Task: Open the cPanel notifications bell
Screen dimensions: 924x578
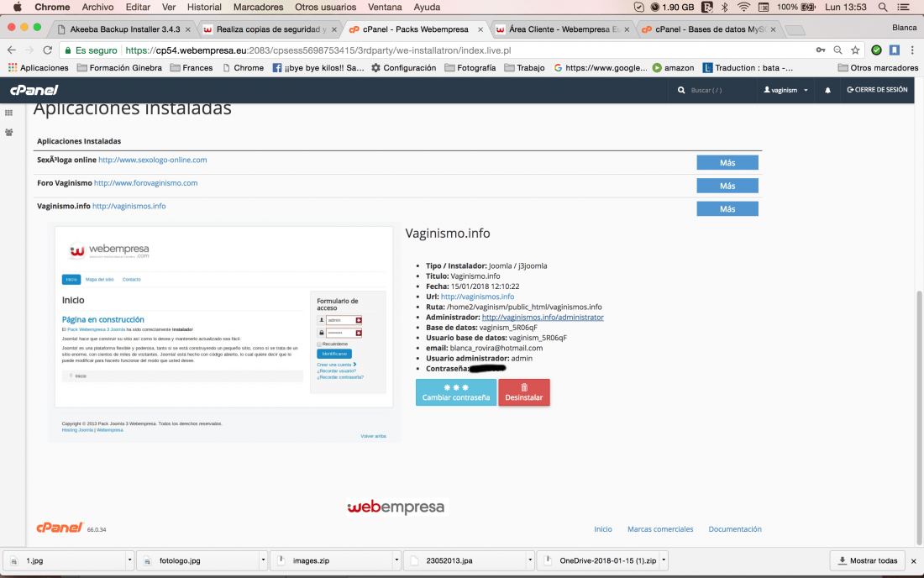Action: [827, 90]
